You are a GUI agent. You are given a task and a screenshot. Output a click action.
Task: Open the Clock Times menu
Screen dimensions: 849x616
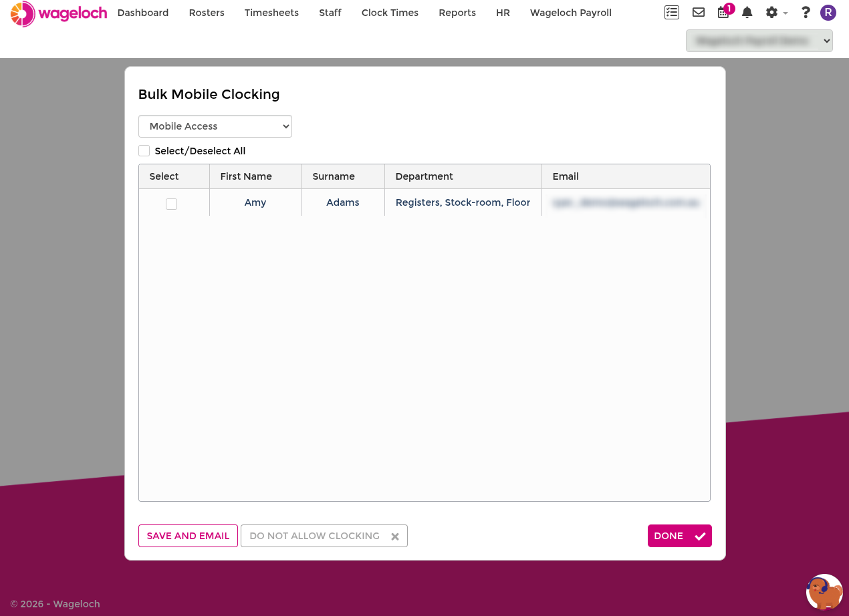(390, 13)
